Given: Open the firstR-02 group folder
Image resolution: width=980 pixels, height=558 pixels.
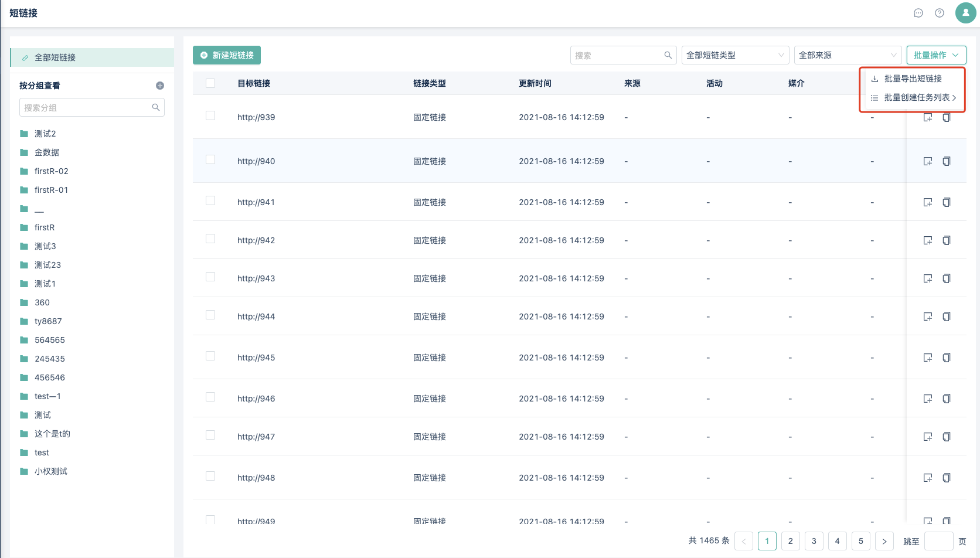Looking at the screenshot, I should (x=51, y=171).
